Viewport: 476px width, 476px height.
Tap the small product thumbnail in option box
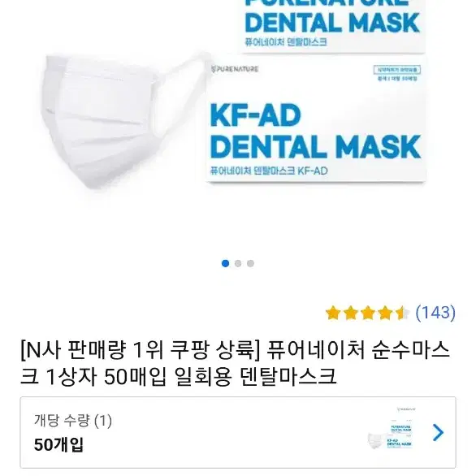pos(392,428)
